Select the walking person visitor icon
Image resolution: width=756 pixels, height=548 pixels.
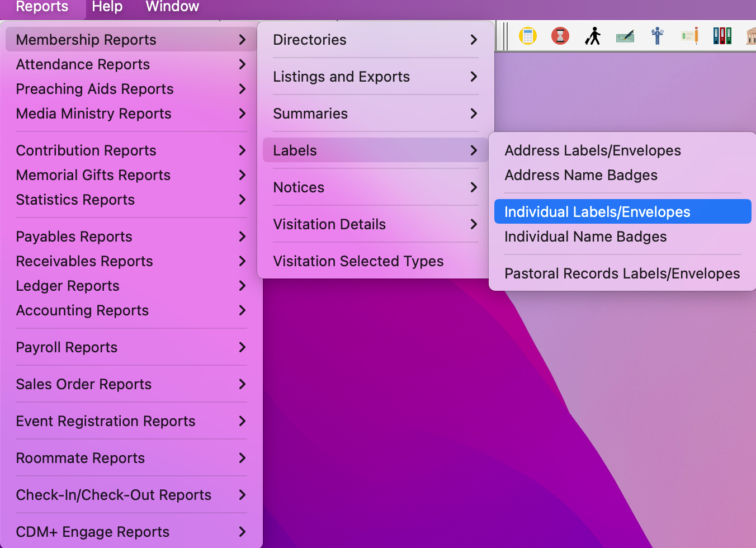pyautogui.click(x=593, y=35)
